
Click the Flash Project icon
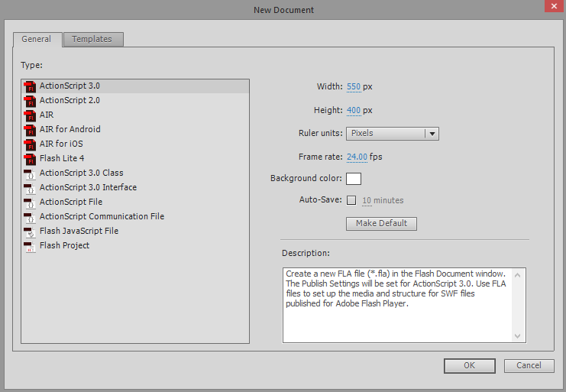[30, 247]
